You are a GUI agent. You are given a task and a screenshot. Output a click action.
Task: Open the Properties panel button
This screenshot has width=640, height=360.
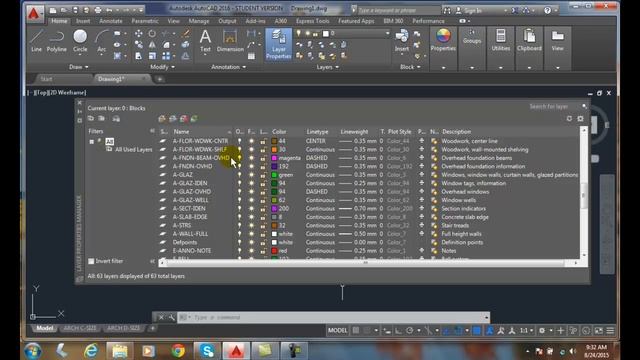pyautogui.click(x=443, y=40)
